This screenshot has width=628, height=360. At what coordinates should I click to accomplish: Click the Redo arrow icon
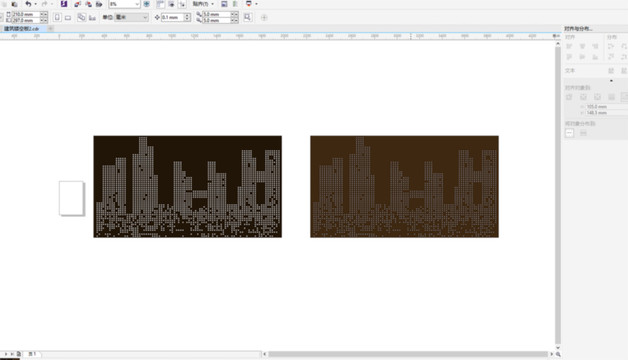(44, 4)
